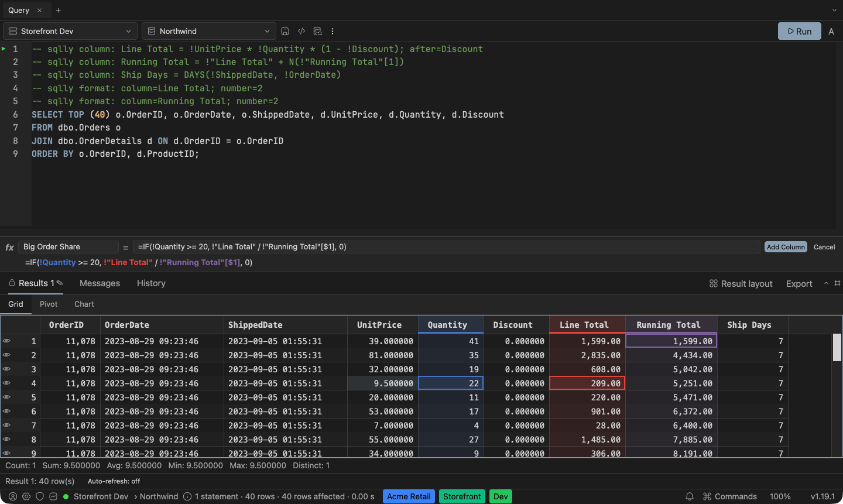Click the Add Column button

coord(786,247)
